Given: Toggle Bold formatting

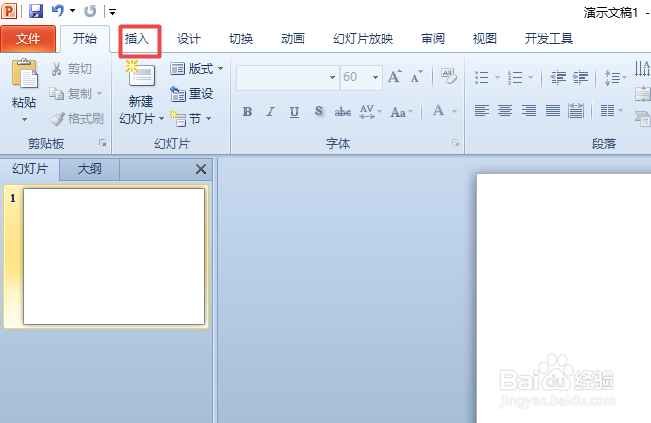Looking at the screenshot, I should (247, 112).
